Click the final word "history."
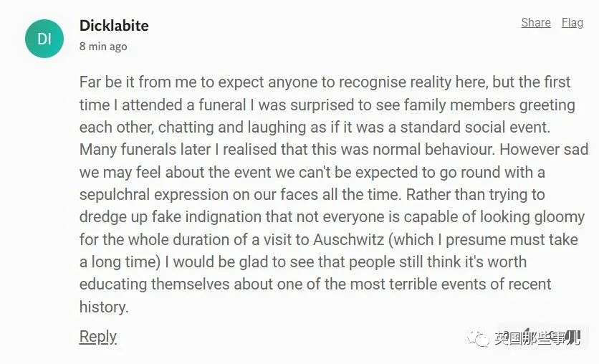The height and width of the screenshot is (364, 599). [x=104, y=307]
